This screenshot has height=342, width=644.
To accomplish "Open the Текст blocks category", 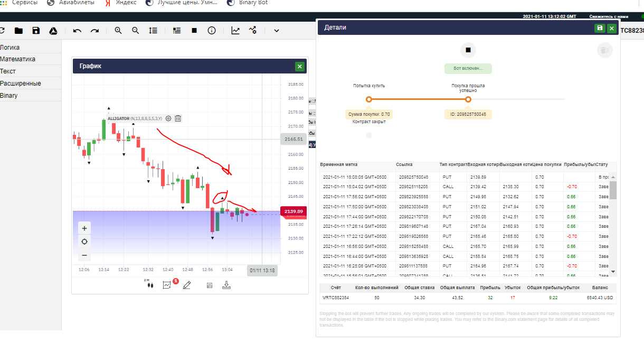I will click(31, 71).
